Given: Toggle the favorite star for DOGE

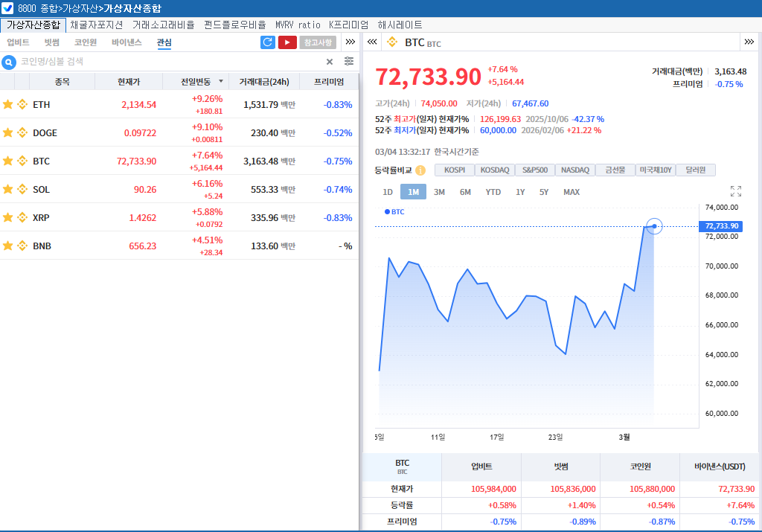Looking at the screenshot, I should tap(8, 132).
